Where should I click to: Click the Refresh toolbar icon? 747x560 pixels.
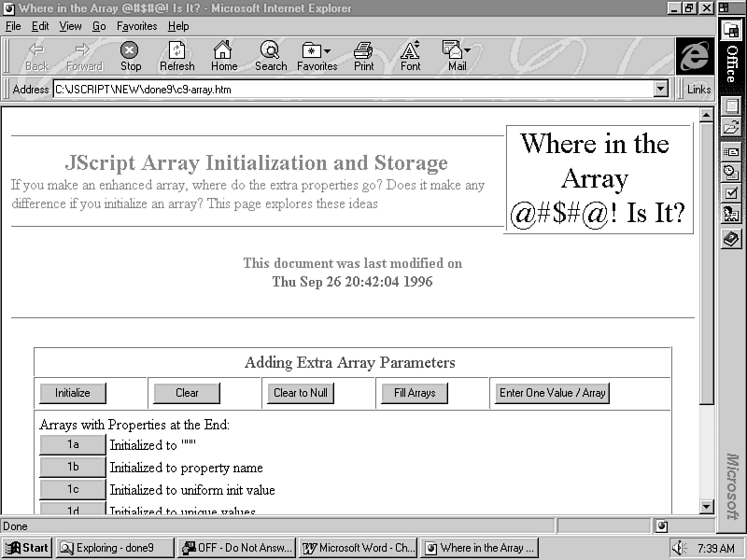[176, 50]
